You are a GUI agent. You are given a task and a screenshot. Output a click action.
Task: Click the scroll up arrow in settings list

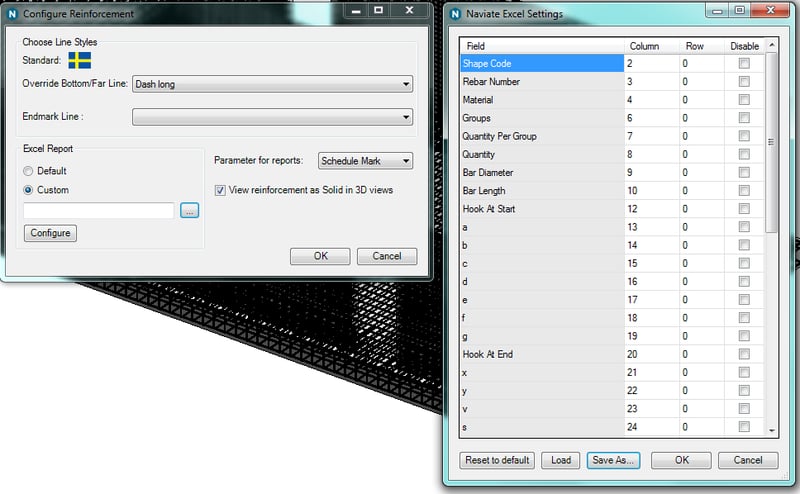[x=771, y=45]
